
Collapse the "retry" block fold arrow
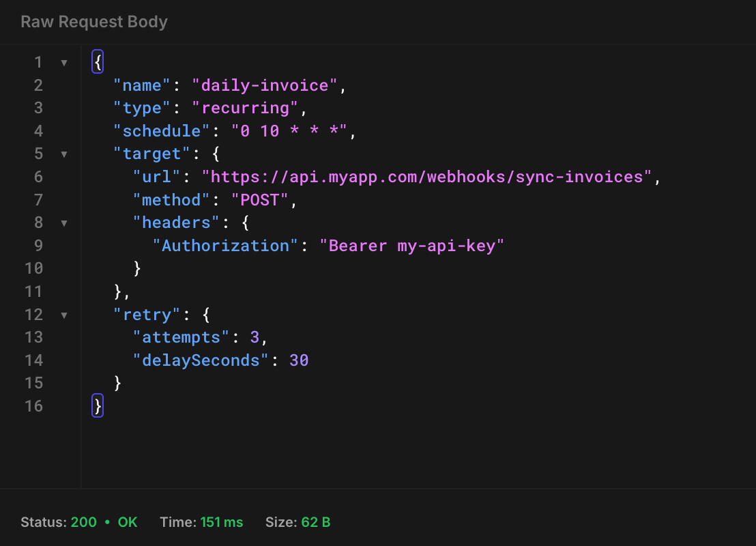[64, 315]
